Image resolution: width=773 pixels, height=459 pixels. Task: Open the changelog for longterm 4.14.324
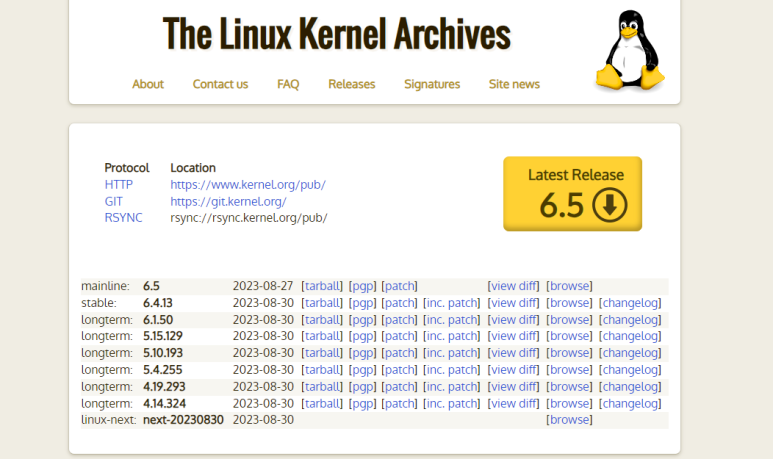(x=630, y=403)
